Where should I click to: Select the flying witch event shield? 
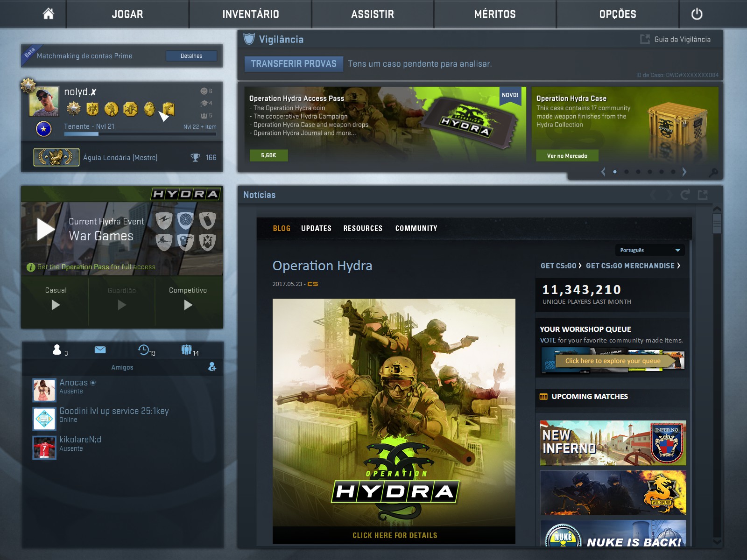pos(164,242)
